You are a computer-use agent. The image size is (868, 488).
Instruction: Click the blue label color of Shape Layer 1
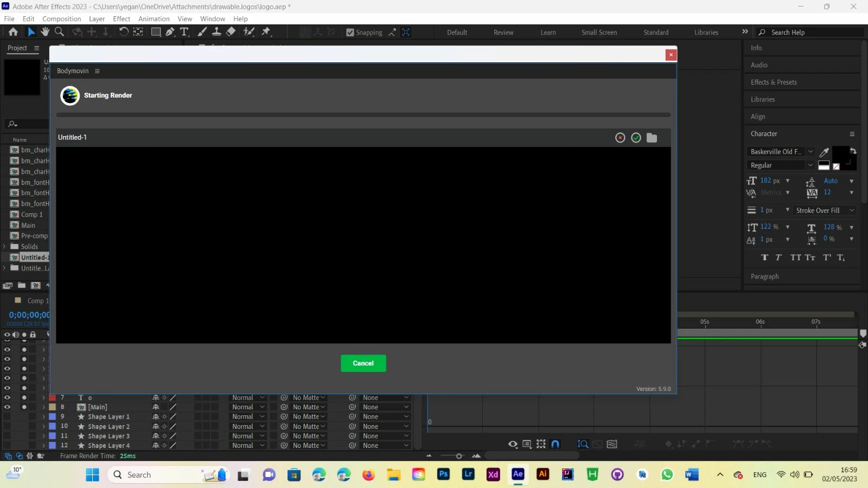pos(53,417)
